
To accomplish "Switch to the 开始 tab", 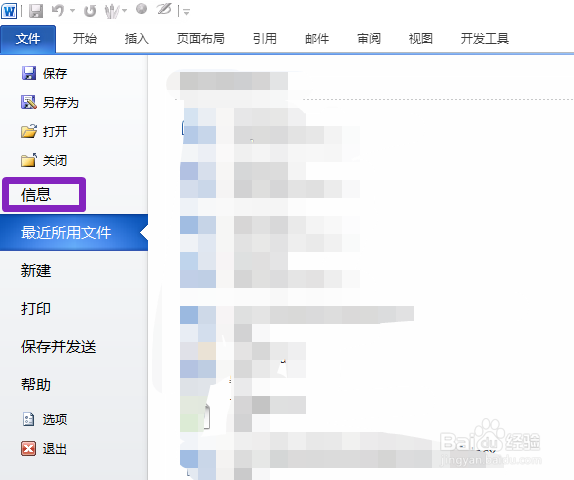I will pos(85,38).
